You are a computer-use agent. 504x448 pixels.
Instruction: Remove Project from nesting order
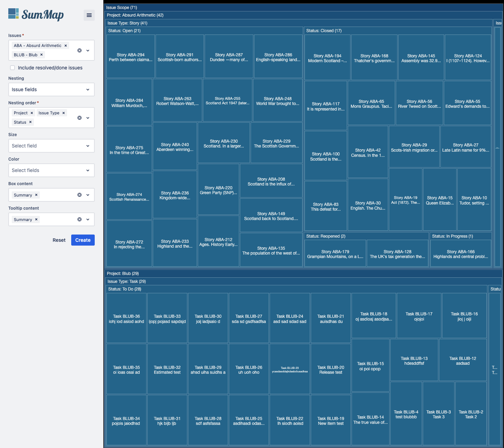pos(32,113)
